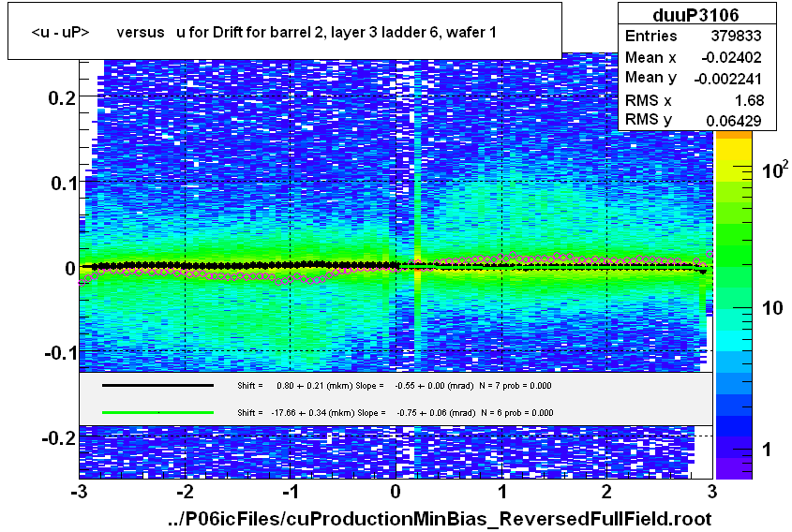
Task: Click the Shift -17.66 fit result text
Action: pyautogui.click(x=395, y=413)
